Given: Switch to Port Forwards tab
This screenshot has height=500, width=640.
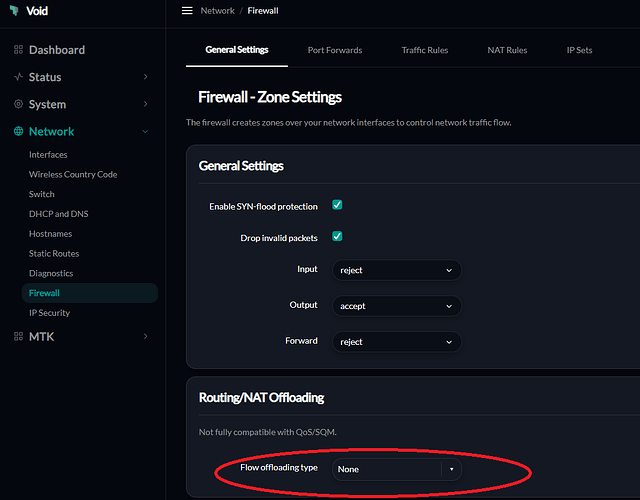Looking at the screenshot, I should (x=335, y=50).
